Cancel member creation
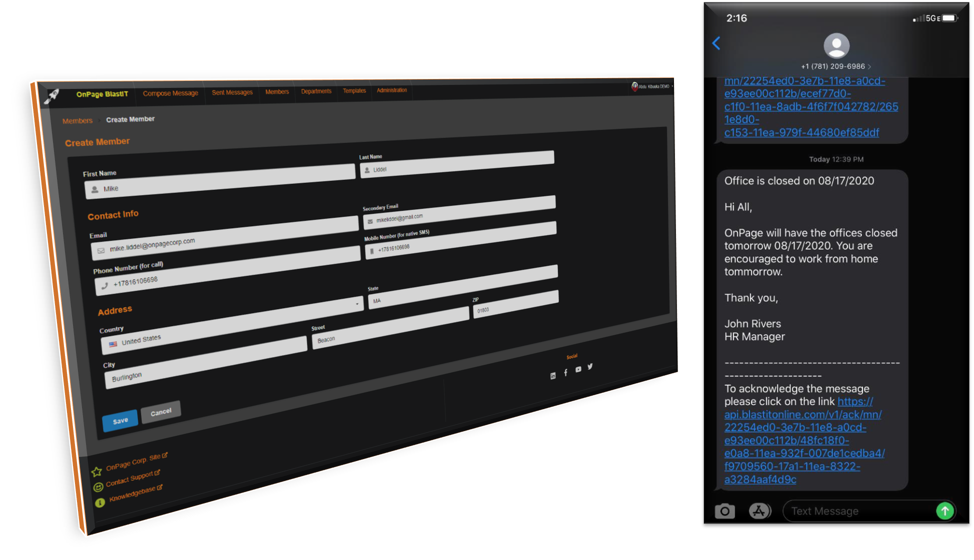This screenshot has width=974, height=560. click(x=160, y=412)
